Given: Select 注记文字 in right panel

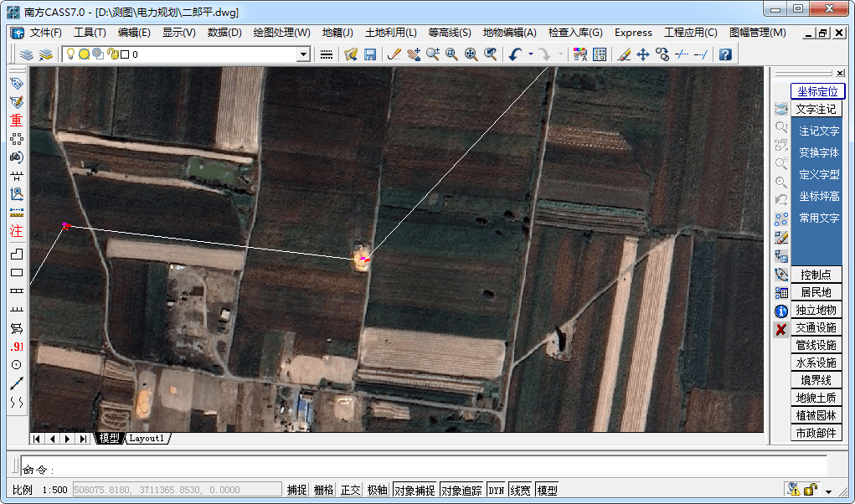Looking at the screenshot, I should click(x=818, y=131).
